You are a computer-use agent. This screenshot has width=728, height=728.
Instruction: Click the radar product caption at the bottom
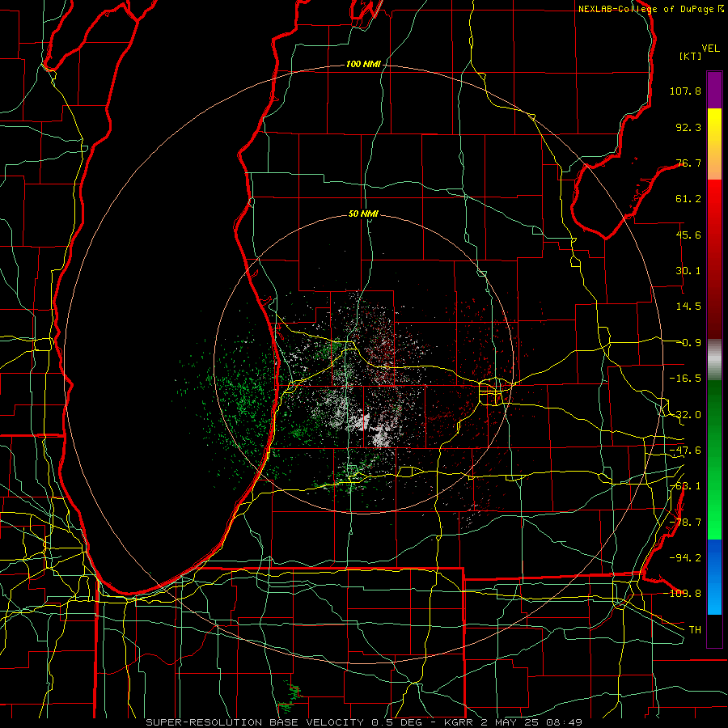point(363,722)
